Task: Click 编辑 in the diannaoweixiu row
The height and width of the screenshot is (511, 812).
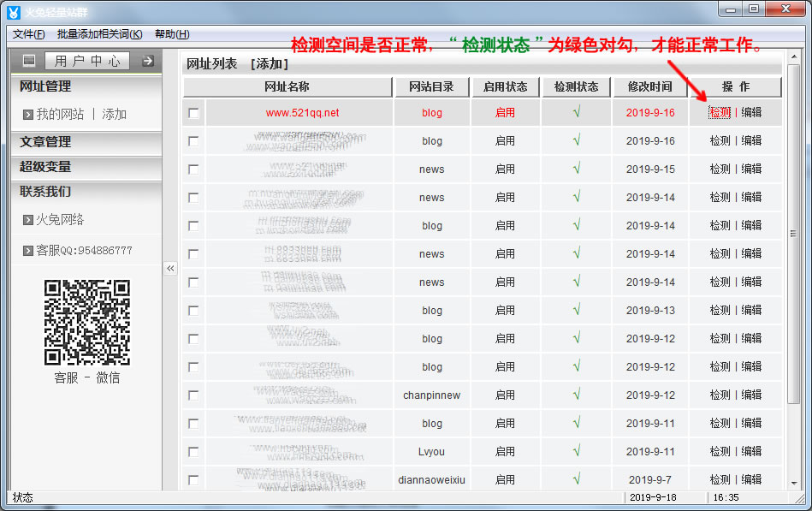Action: [751, 480]
